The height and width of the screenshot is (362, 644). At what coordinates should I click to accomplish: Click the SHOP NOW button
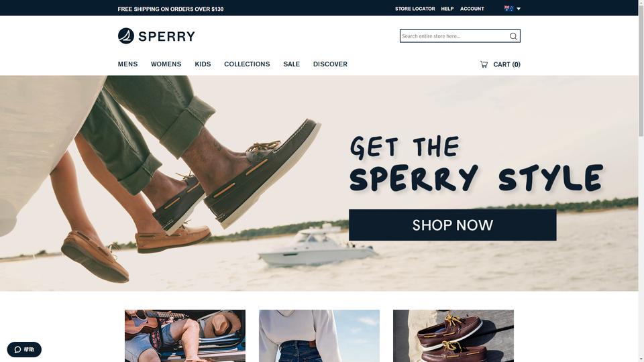pos(453,225)
